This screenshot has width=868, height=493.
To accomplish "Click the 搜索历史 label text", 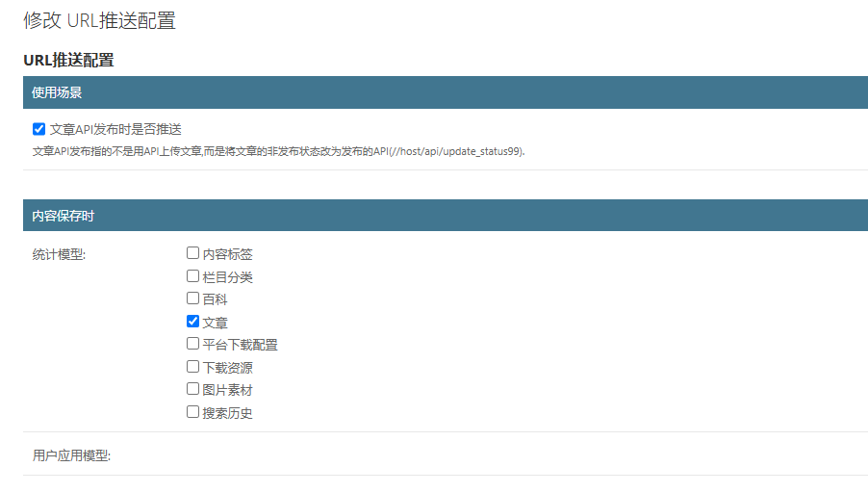I will click(x=227, y=413).
